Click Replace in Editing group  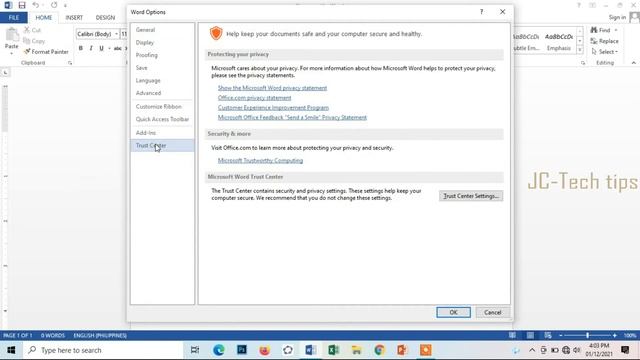[x=604, y=41]
